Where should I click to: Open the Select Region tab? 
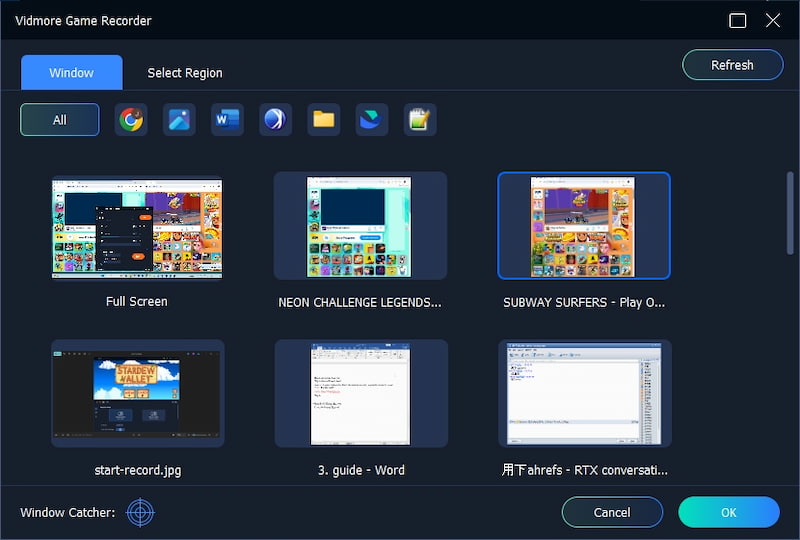[x=185, y=73]
